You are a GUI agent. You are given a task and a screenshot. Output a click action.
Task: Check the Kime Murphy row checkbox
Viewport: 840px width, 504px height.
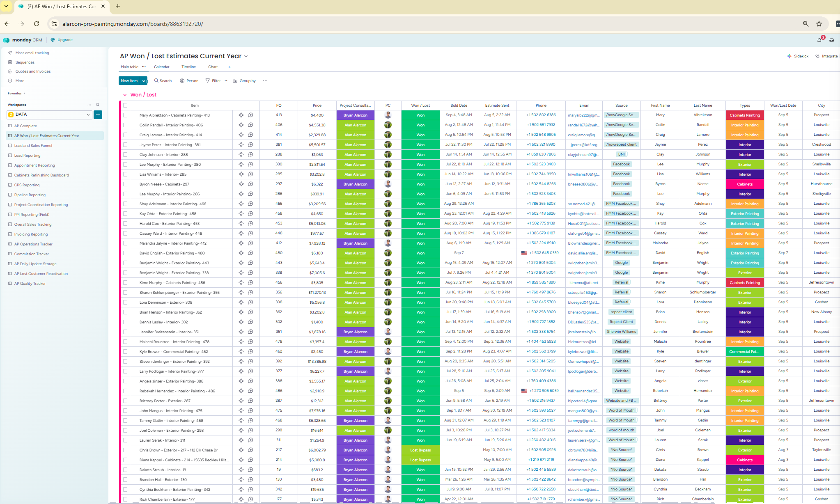[x=125, y=283]
